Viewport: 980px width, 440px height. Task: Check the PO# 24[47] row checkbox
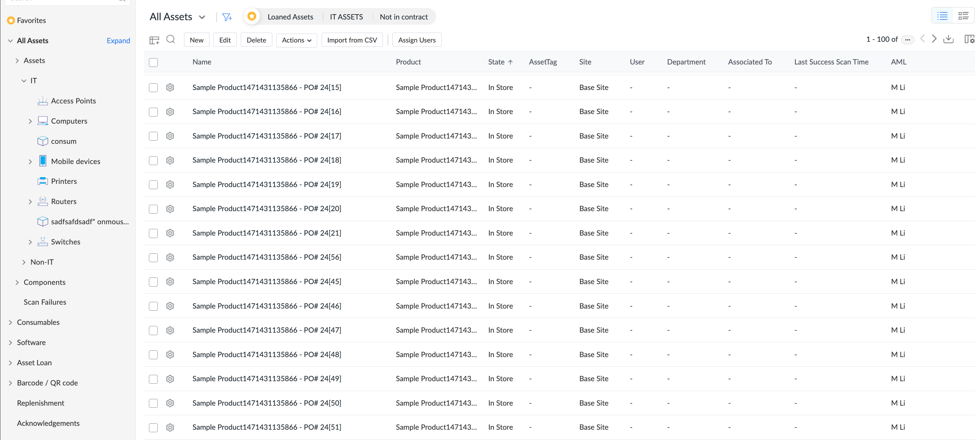pyautogui.click(x=153, y=330)
